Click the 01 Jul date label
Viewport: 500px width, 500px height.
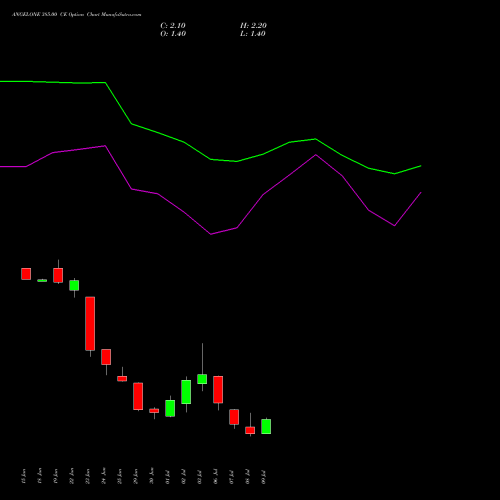click(x=168, y=476)
